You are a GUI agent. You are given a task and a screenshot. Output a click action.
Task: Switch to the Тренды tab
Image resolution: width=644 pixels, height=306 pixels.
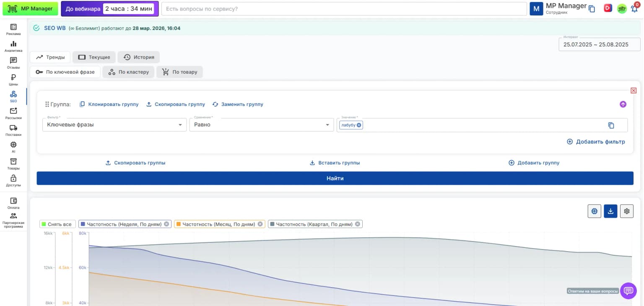tap(50, 57)
